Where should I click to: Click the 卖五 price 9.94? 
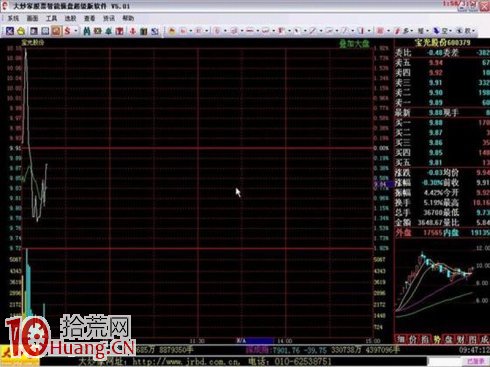436,63
